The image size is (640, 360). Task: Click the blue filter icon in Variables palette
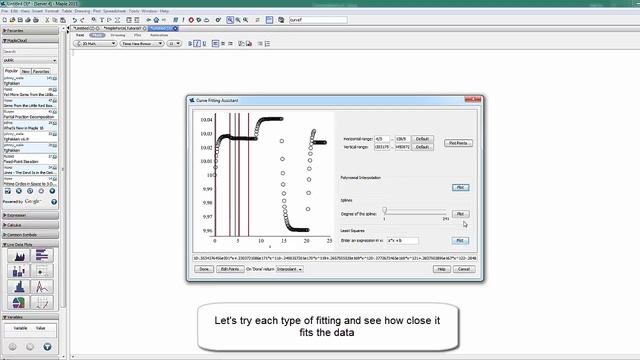47,347
